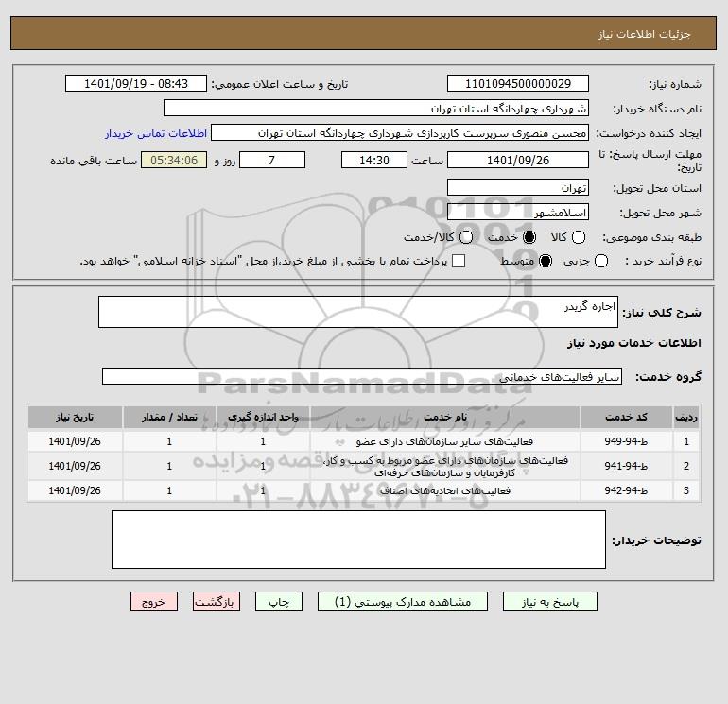The height and width of the screenshot is (704, 728).
Task: Click the need date in row 1
Action: (x=75, y=441)
